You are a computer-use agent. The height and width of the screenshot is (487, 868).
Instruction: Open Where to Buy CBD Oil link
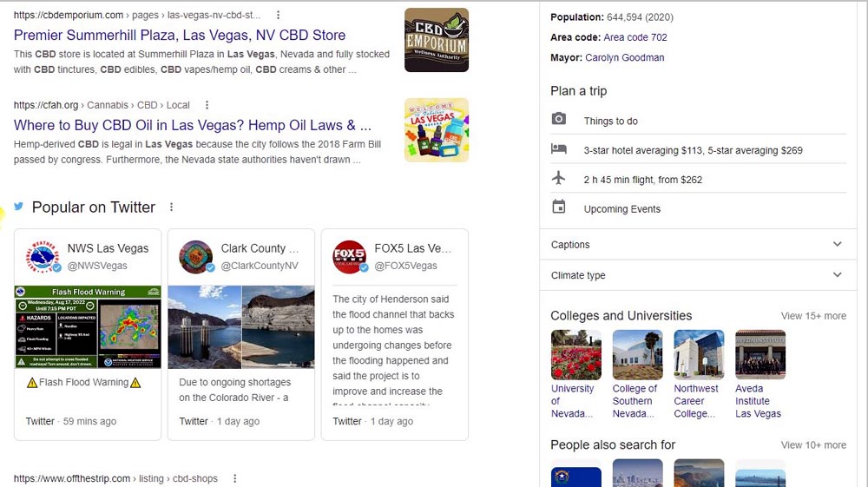[192, 125]
